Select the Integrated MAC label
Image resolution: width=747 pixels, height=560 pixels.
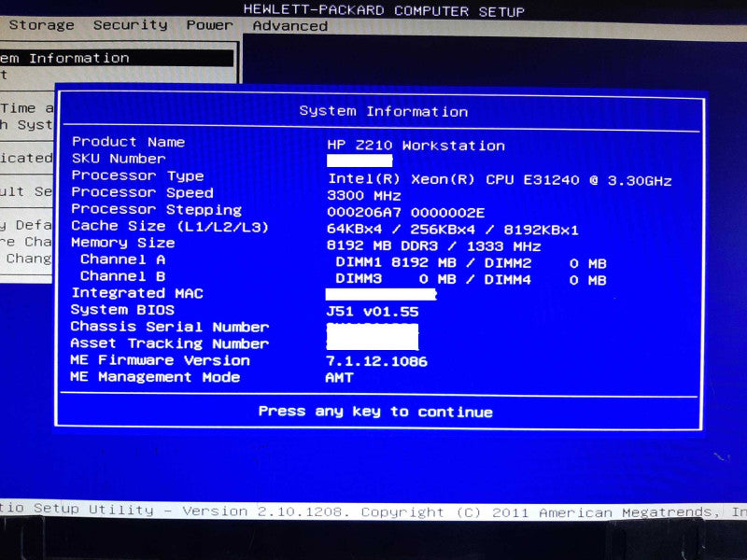coord(137,293)
